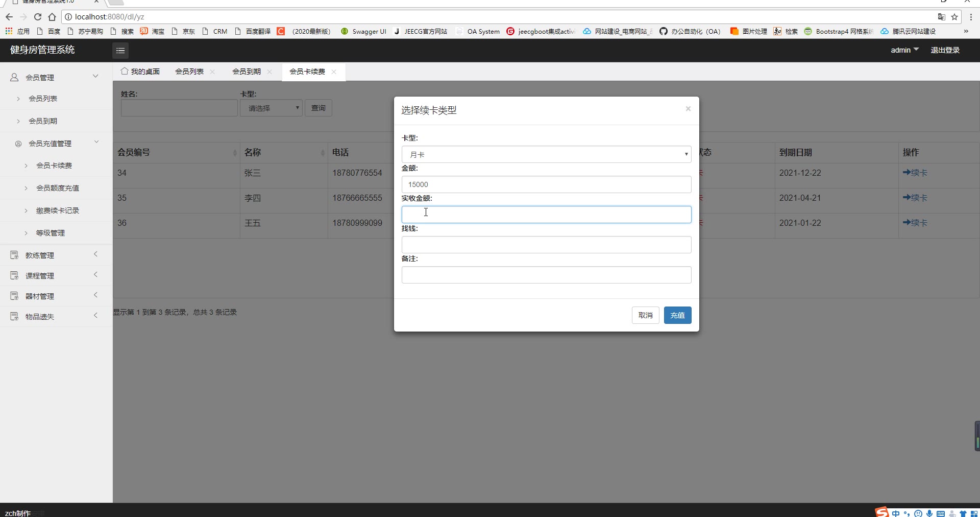
Task: Click the 查询 search button
Action: pos(318,108)
